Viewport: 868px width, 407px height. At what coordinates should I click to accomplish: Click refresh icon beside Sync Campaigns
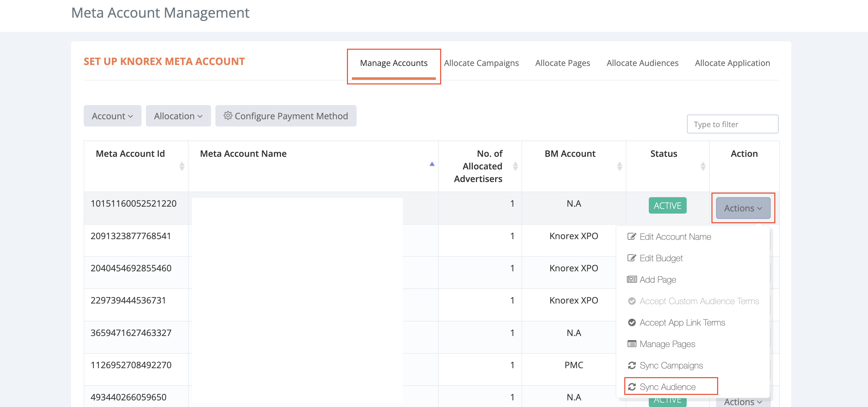click(632, 365)
